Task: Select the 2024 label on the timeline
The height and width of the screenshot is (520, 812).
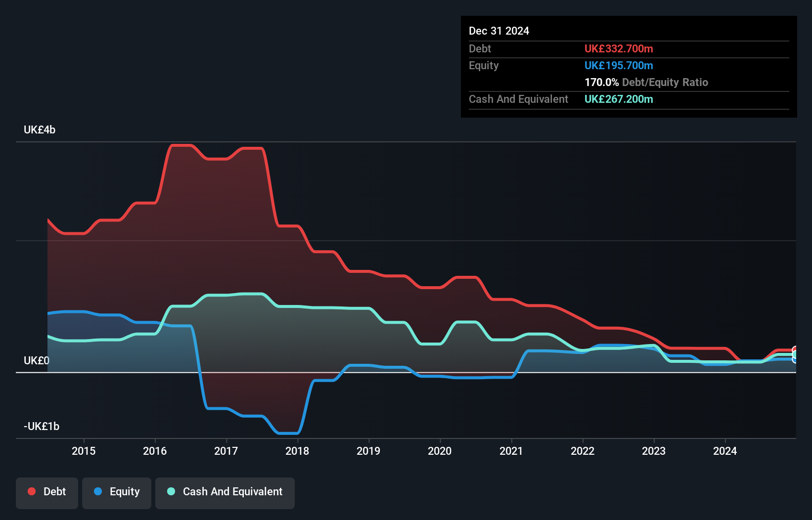Action: coord(725,451)
